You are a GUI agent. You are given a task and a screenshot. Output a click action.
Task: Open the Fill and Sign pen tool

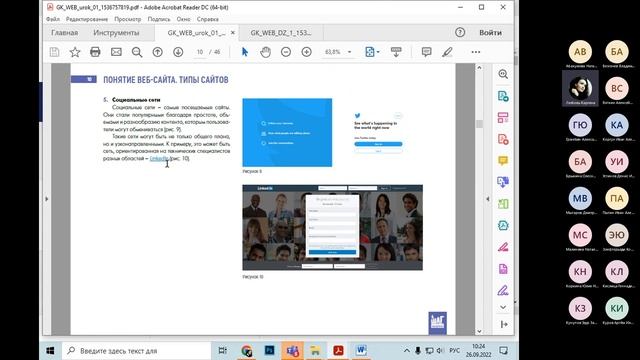click(x=503, y=291)
